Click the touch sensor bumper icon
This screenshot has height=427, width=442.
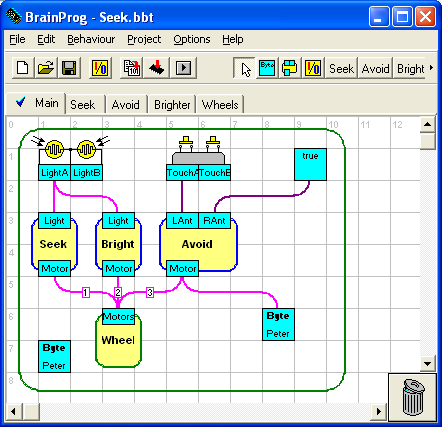click(x=199, y=150)
